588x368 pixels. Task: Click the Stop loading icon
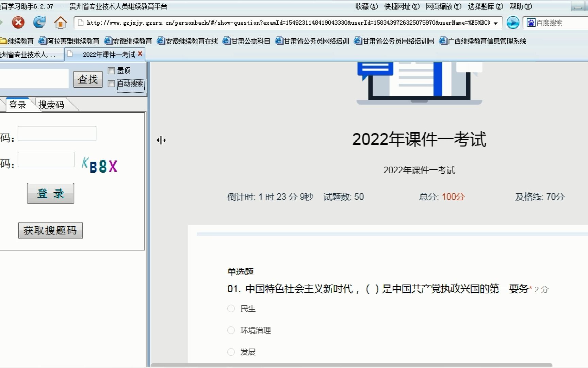[18, 22]
